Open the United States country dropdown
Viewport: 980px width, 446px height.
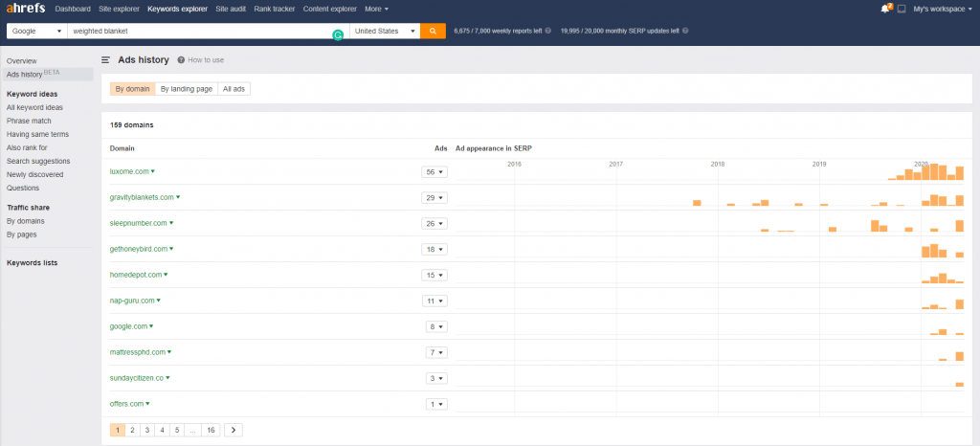click(x=385, y=31)
